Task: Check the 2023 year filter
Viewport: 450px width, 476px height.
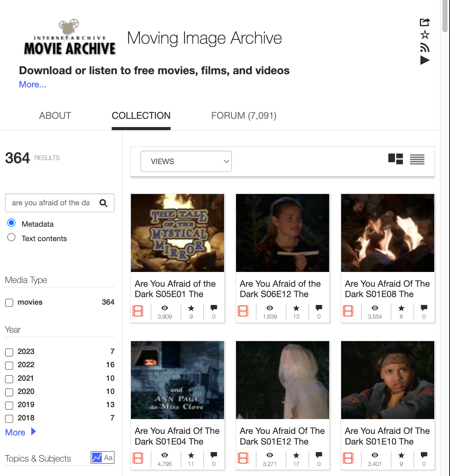Action: click(9, 352)
